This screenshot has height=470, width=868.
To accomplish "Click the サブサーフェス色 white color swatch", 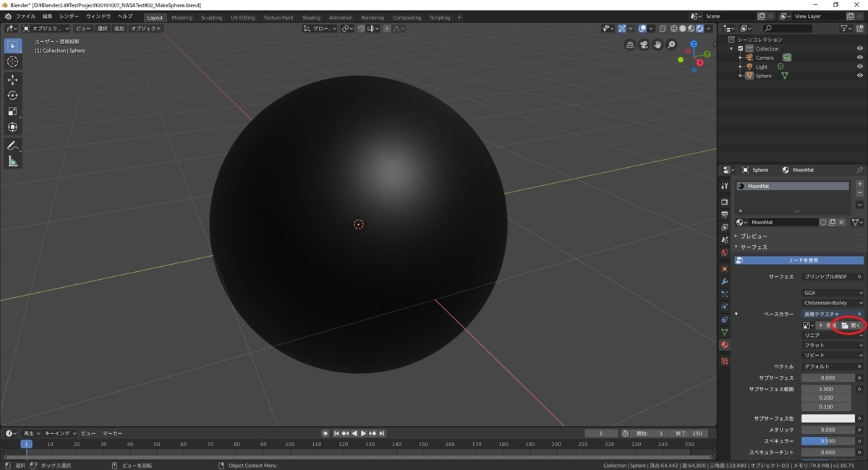I will 828,419.
